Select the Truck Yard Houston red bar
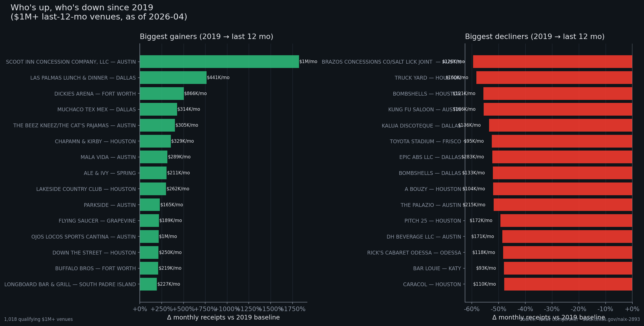The image size is (644, 326). click(x=554, y=78)
